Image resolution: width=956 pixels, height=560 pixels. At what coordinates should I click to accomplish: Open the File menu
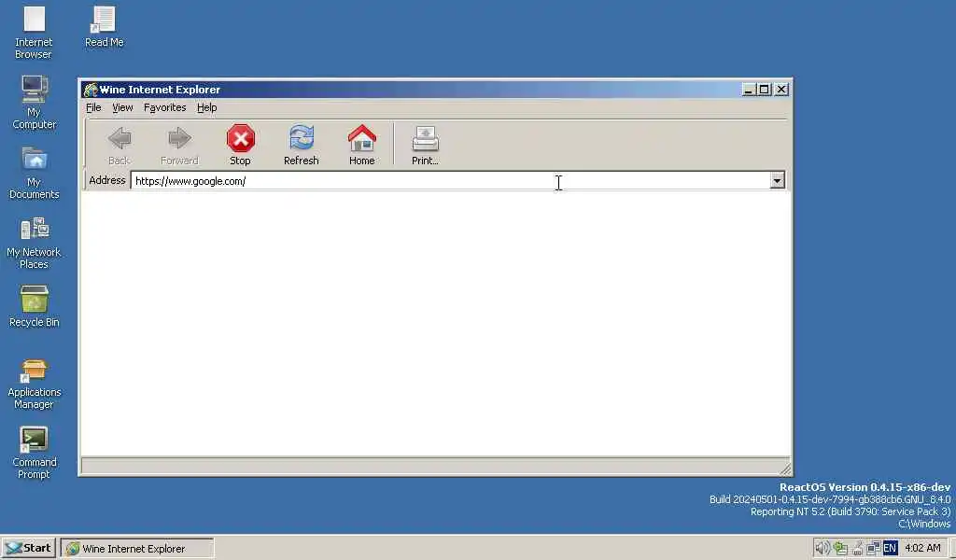coord(93,107)
